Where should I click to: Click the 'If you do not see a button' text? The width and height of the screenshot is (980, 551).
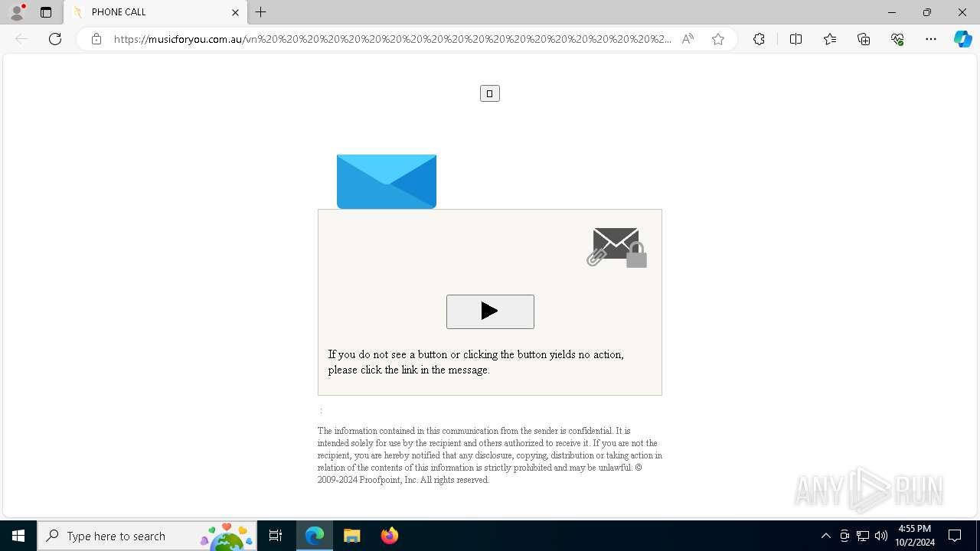click(x=476, y=362)
